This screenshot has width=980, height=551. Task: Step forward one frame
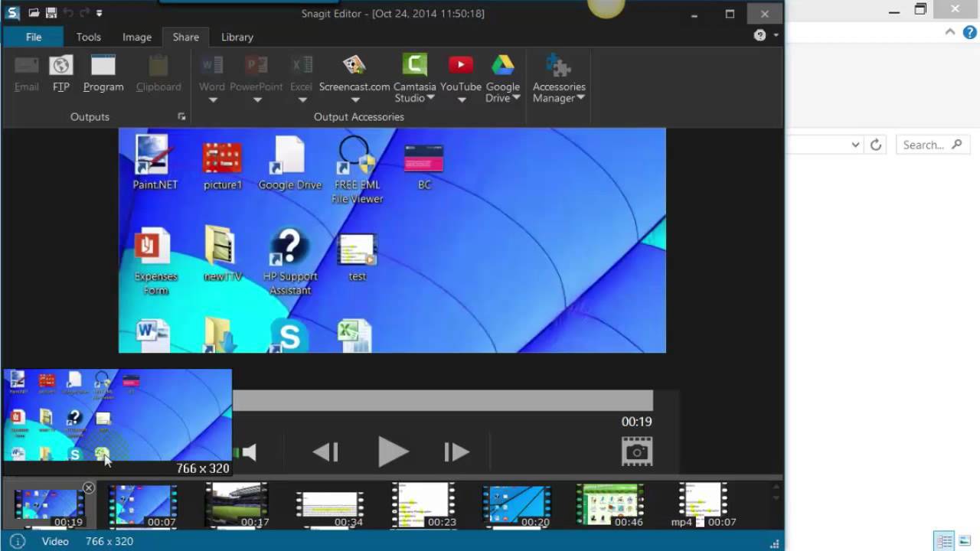click(x=456, y=452)
